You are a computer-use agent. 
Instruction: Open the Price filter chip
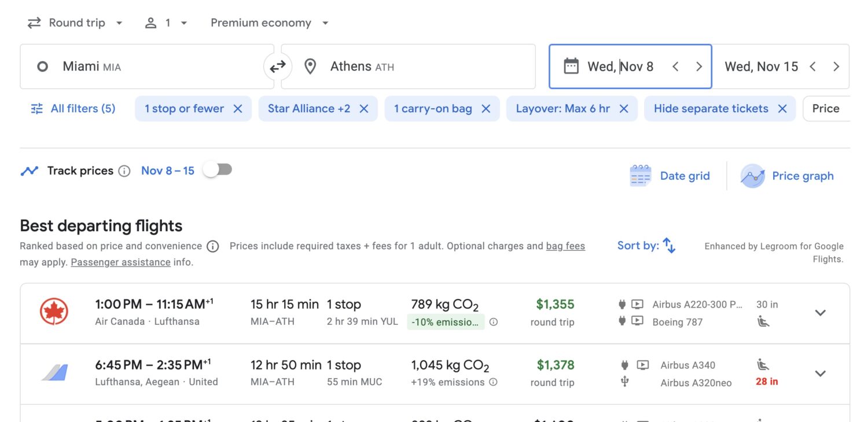point(826,108)
